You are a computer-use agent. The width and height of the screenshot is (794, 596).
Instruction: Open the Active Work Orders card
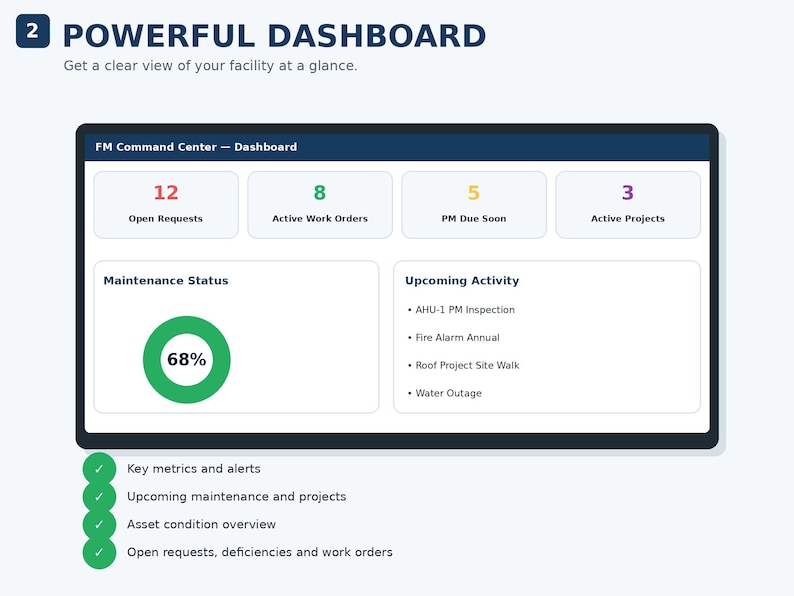pyautogui.click(x=320, y=205)
